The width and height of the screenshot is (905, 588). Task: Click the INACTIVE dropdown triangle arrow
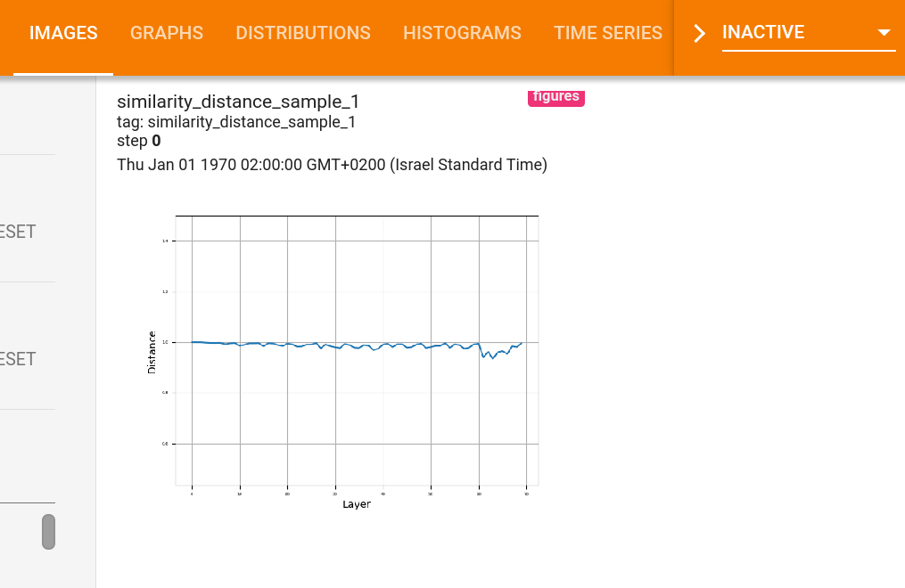[884, 33]
